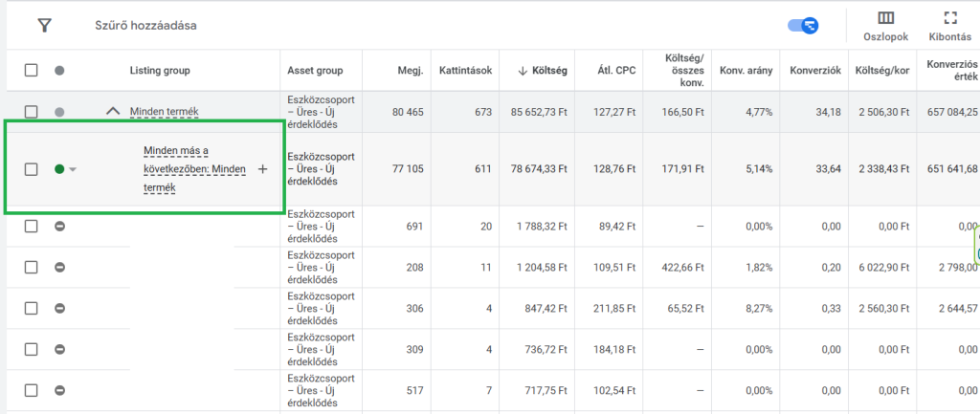The width and height of the screenshot is (980, 414).
Task: Click gray status dot in header row
Action: [x=59, y=71]
